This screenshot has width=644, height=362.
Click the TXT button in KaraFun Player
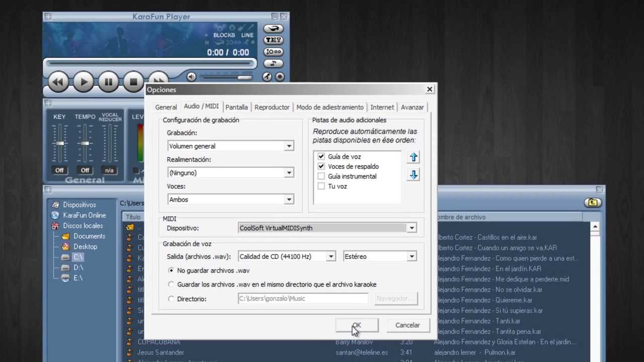(x=273, y=40)
